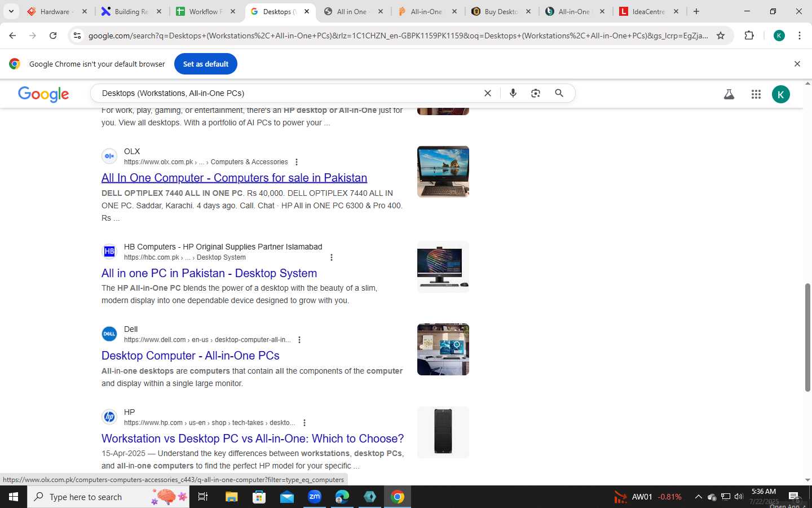
Task: Open more options for OLX result
Action: pos(297,162)
